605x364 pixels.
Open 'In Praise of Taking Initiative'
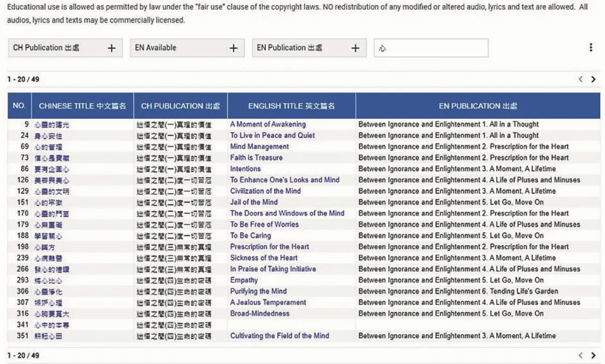pyautogui.click(x=273, y=269)
